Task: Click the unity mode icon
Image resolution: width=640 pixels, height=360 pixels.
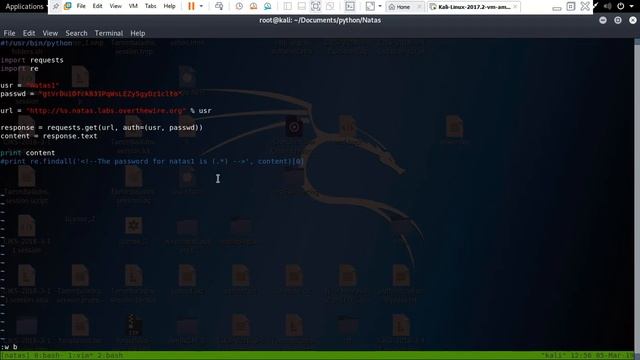Action: pos(330,7)
